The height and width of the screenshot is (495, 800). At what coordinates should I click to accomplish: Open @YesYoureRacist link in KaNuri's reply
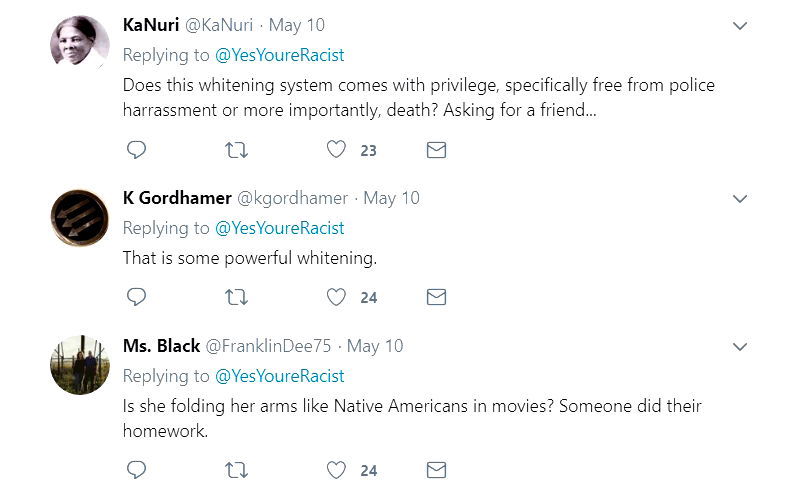(279, 55)
